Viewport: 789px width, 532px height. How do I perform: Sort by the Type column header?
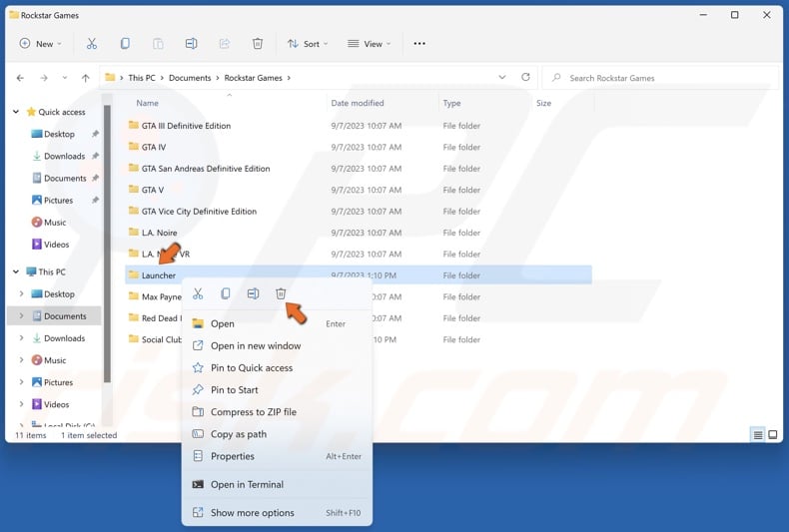coord(451,103)
